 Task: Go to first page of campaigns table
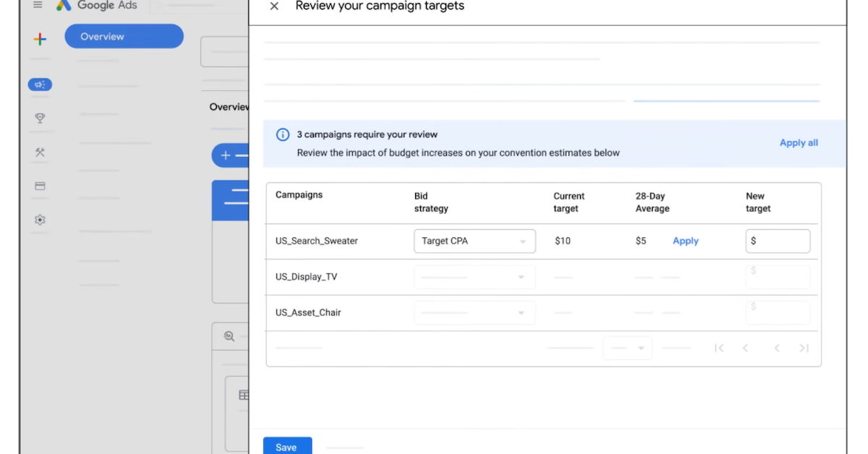719,348
